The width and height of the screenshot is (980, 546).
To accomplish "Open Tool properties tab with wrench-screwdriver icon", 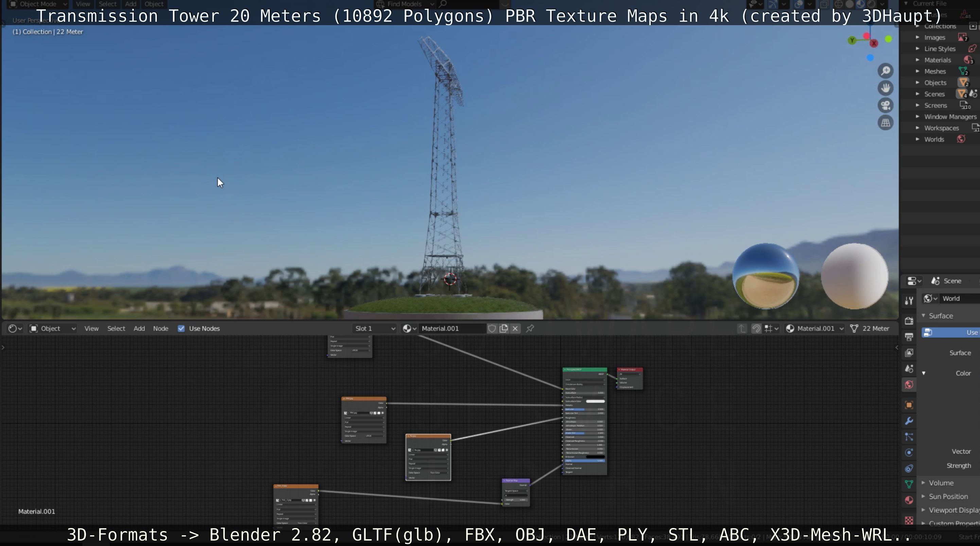I will [x=909, y=301].
